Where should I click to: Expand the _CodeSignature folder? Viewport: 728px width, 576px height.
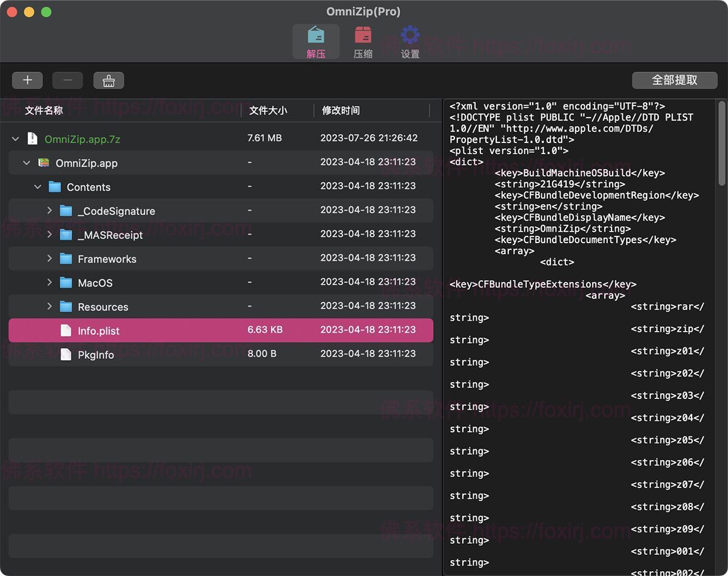click(49, 210)
